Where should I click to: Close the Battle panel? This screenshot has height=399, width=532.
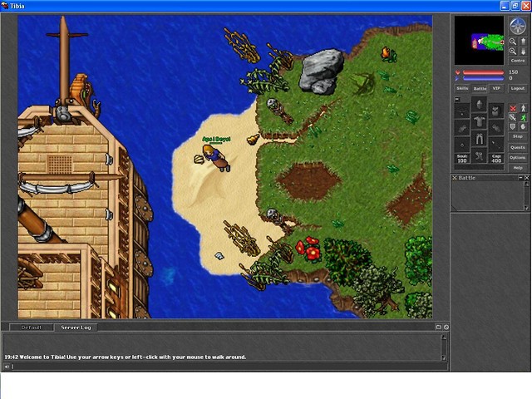pos(526,178)
